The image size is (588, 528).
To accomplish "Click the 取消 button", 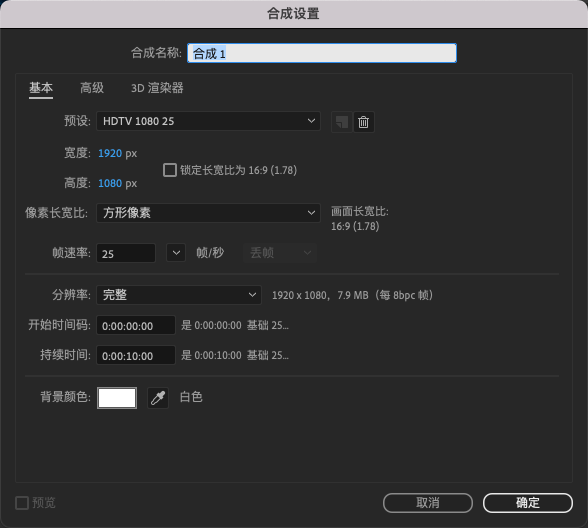I will pyautogui.click(x=428, y=503).
